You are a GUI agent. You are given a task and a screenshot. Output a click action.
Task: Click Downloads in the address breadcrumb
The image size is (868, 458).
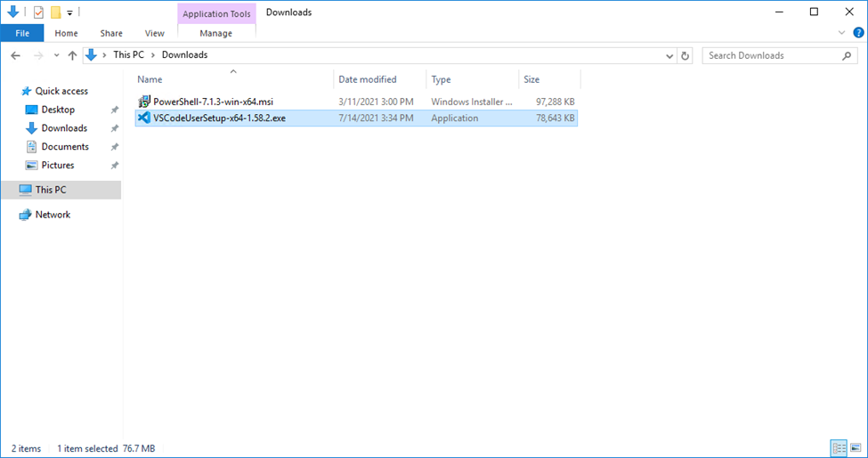click(x=185, y=55)
